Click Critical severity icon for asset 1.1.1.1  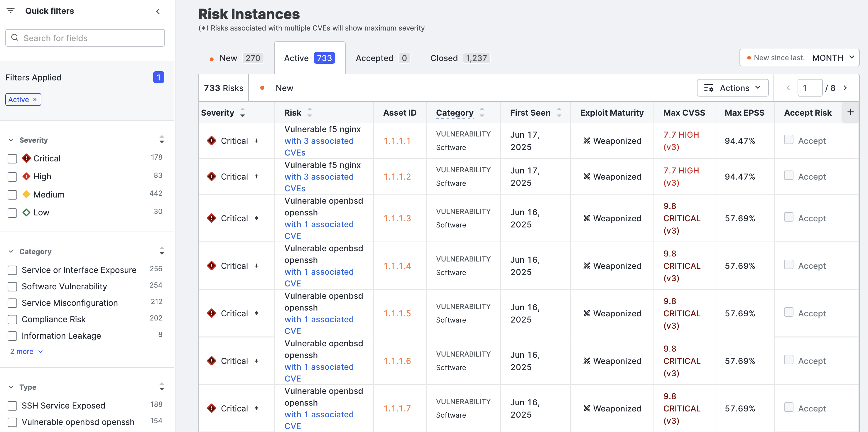coord(212,141)
